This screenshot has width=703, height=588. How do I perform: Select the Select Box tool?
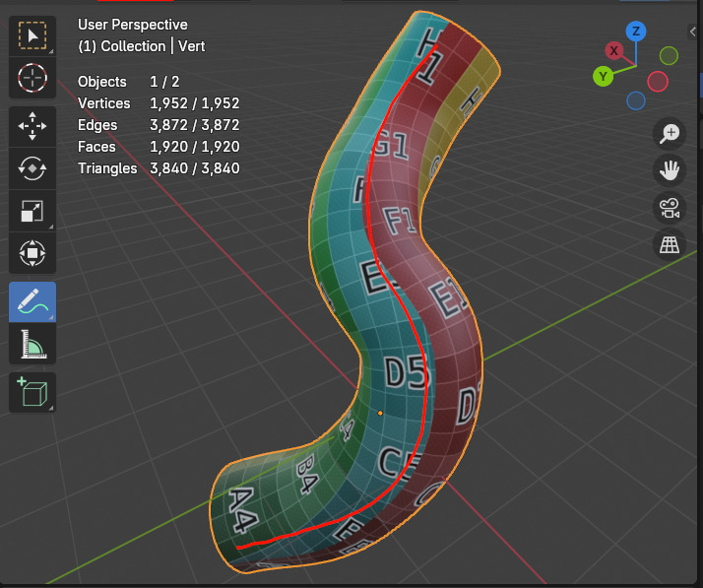(32, 35)
